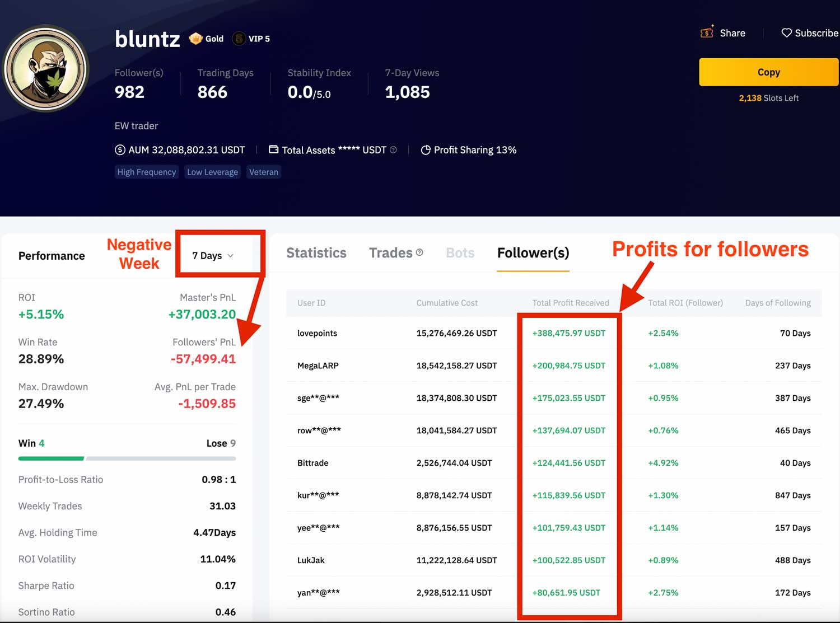Click the coin icon next to AUM
Screen dimensions: 840x623
point(119,149)
